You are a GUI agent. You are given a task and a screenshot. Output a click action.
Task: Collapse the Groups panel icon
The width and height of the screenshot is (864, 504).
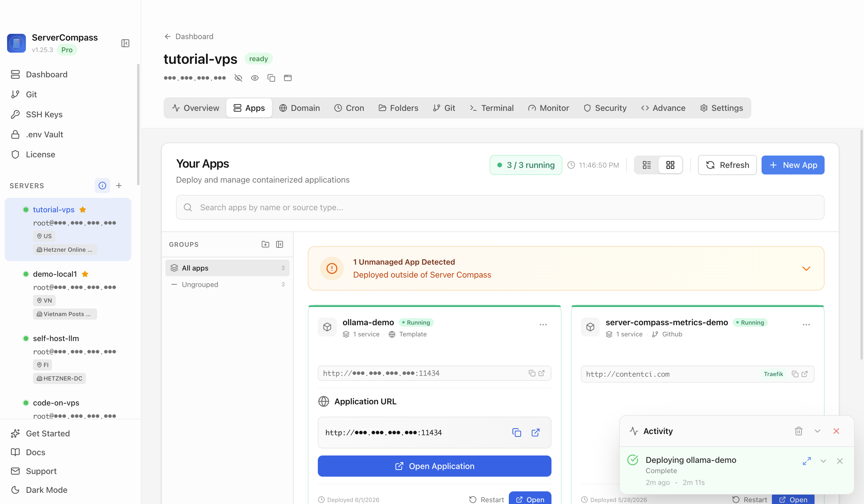(280, 244)
